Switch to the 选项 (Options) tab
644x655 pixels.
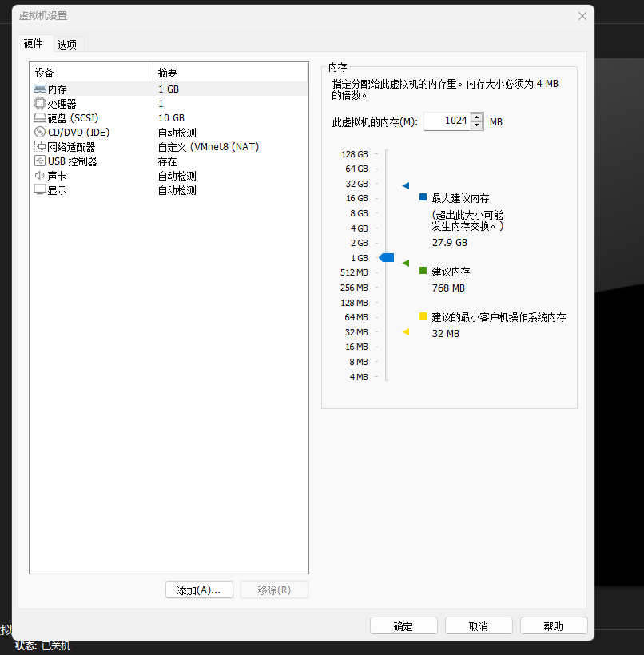click(67, 45)
